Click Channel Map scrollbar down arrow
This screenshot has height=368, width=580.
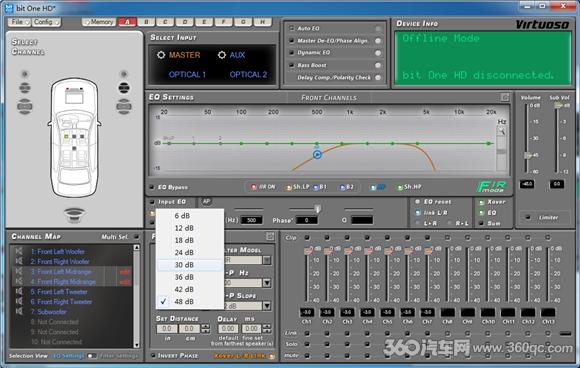[x=136, y=345]
